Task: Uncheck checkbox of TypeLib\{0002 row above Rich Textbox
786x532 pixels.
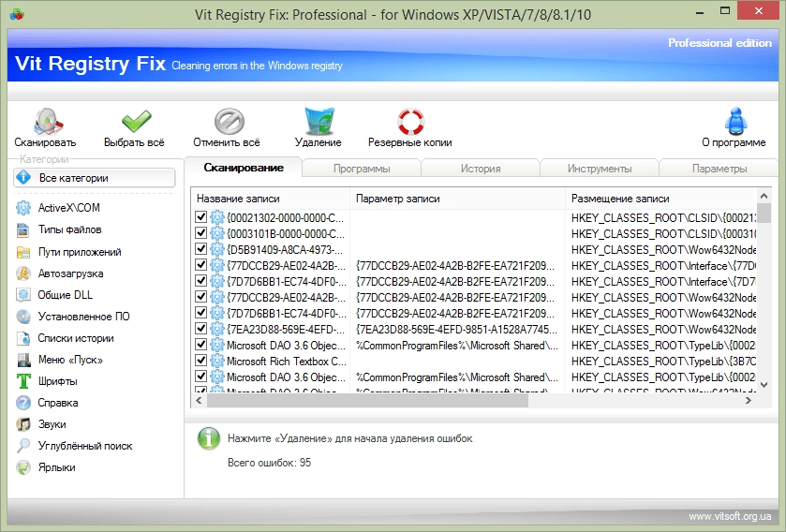Action: click(x=201, y=344)
